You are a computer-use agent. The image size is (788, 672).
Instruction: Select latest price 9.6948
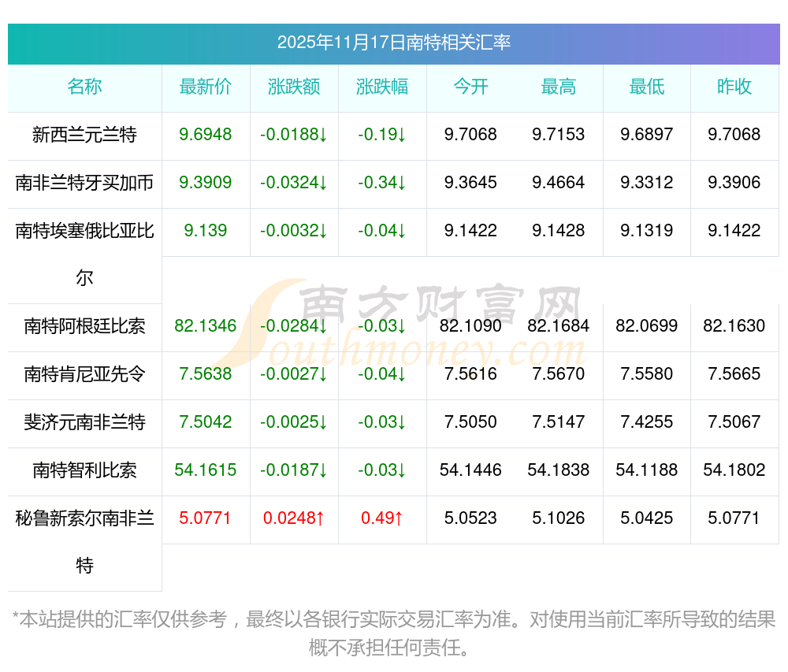click(x=206, y=135)
